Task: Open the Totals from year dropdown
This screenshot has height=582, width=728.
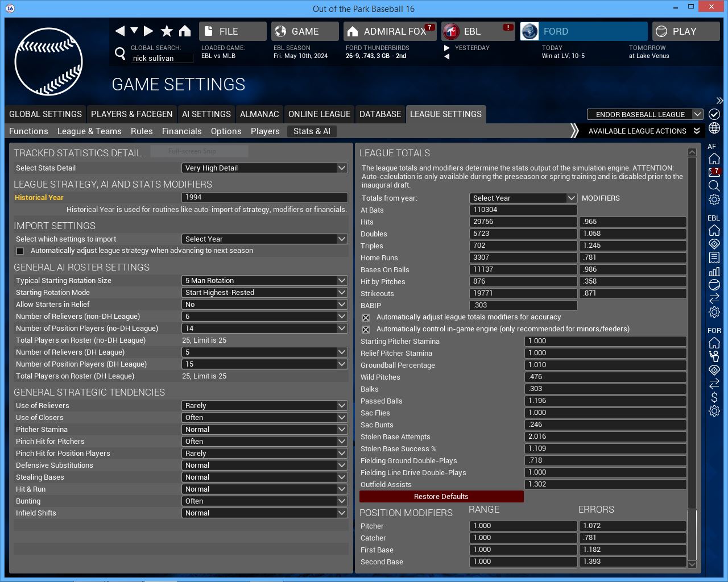Action: pos(523,198)
